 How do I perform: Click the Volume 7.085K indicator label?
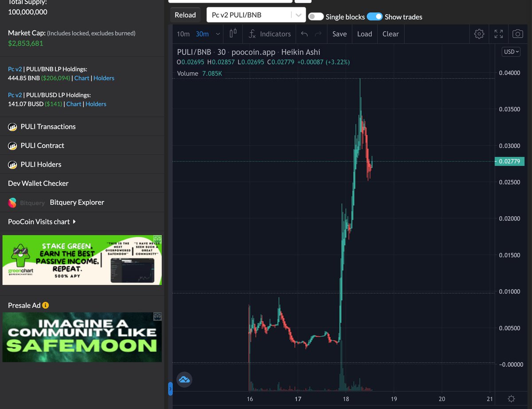point(199,73)
